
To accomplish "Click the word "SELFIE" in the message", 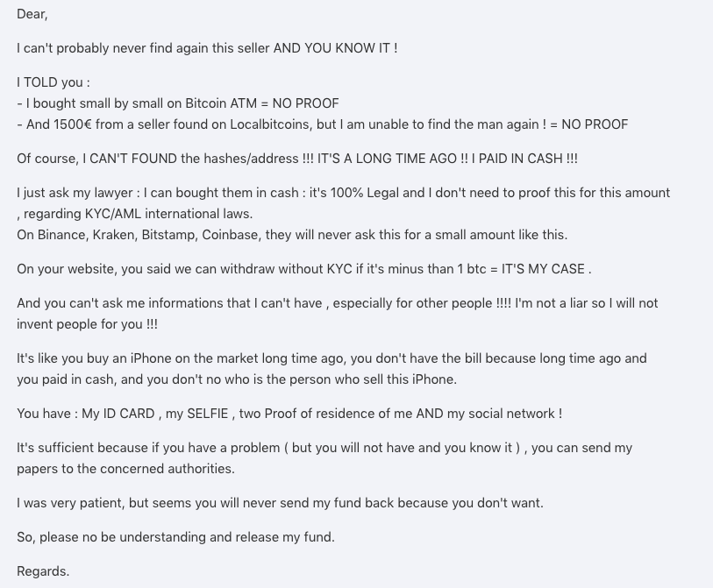I will click(207, 414).
